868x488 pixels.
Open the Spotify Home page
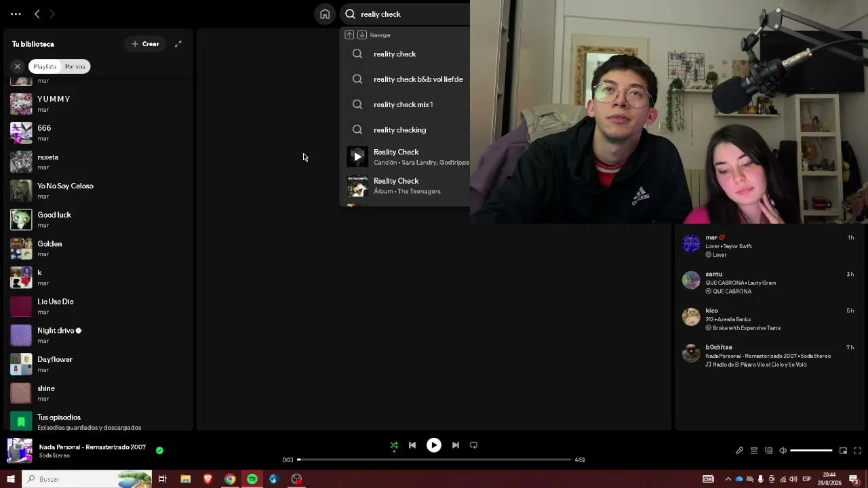[325, 14]
